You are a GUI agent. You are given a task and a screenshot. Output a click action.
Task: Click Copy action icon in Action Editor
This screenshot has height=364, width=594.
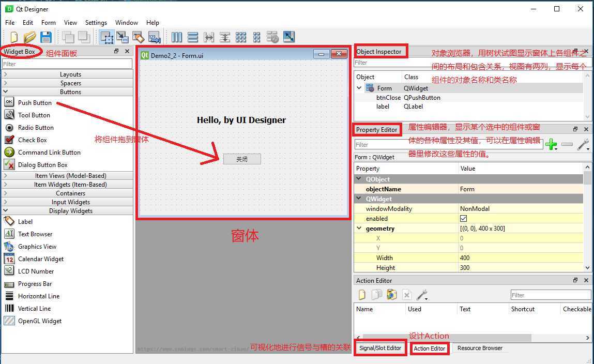tap(376, 295)
